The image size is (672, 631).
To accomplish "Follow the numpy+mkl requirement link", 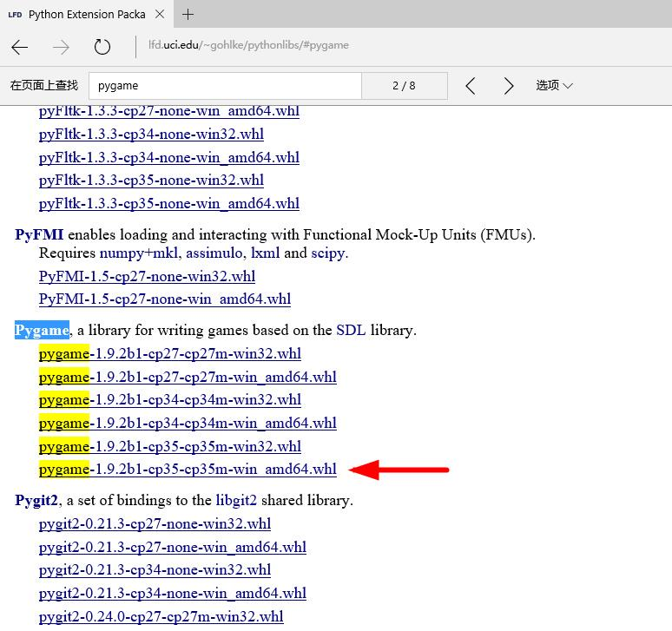I will tap(138, 253).
